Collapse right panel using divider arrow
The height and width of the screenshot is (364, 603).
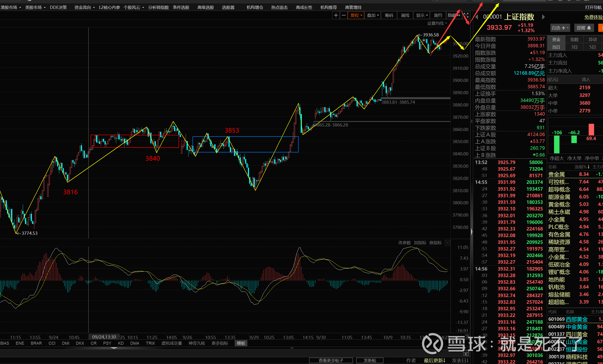[472, 232]
